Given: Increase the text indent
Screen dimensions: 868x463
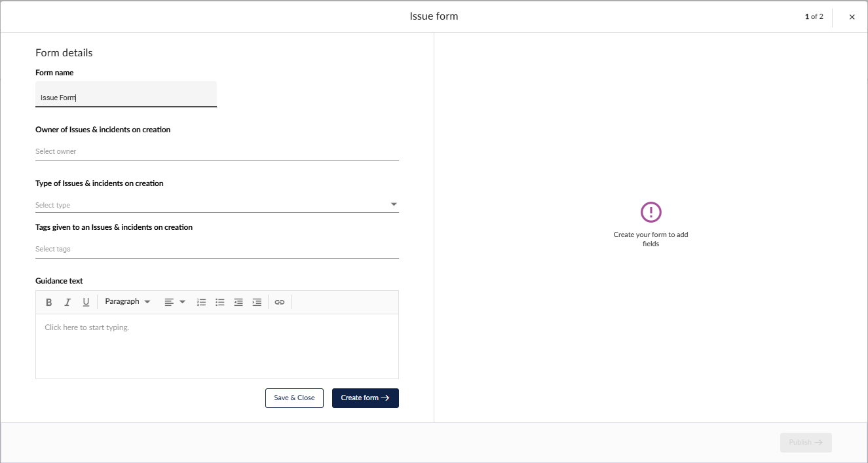Looking at the screenshot, I should [x=257, y=302].
